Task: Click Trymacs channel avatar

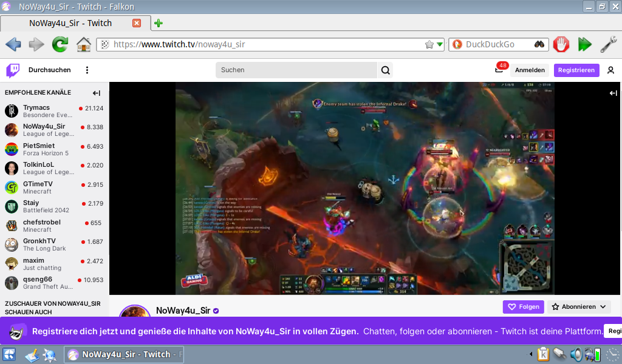Action: tap(12, 111)
